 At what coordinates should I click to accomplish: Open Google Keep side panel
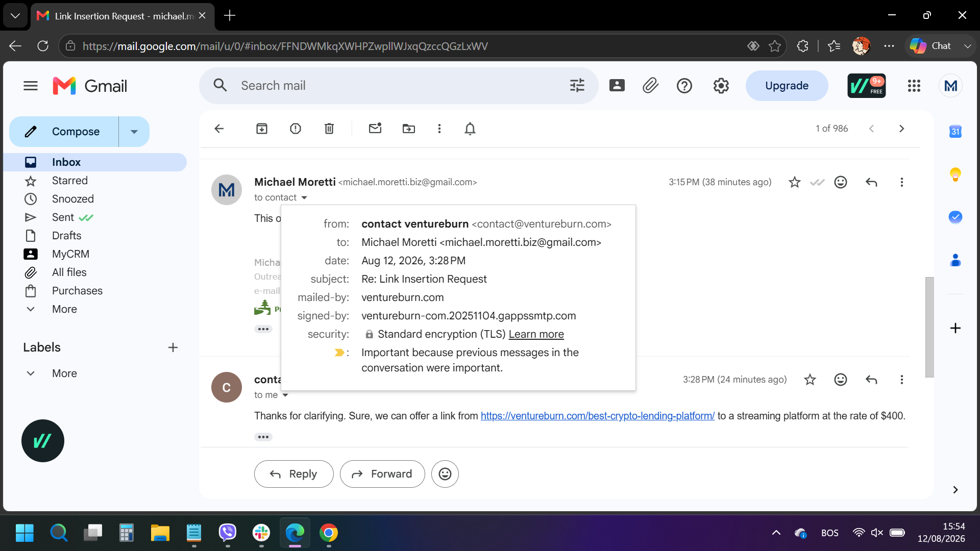point(955,174)
